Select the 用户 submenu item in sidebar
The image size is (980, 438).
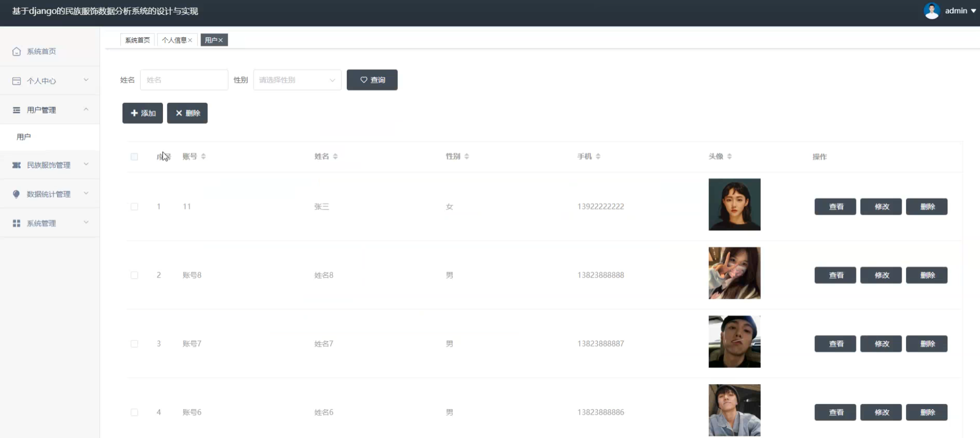(24, 137)
